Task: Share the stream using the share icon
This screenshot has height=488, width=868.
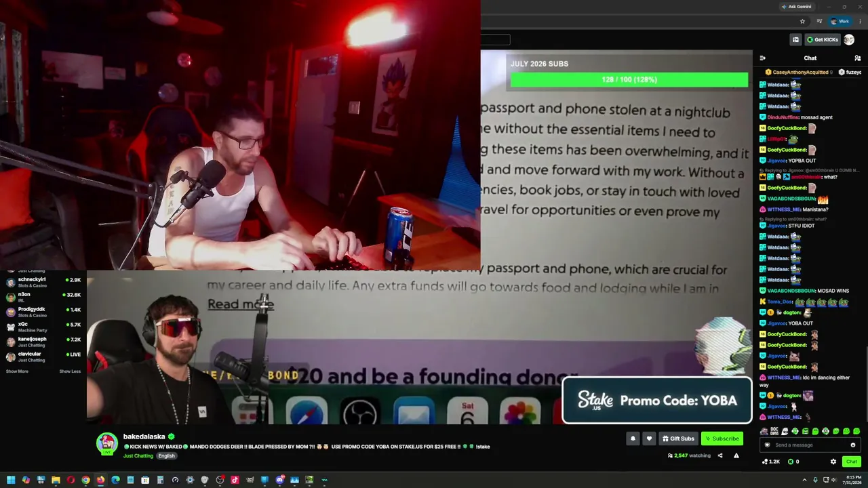Action: point(720,455)
